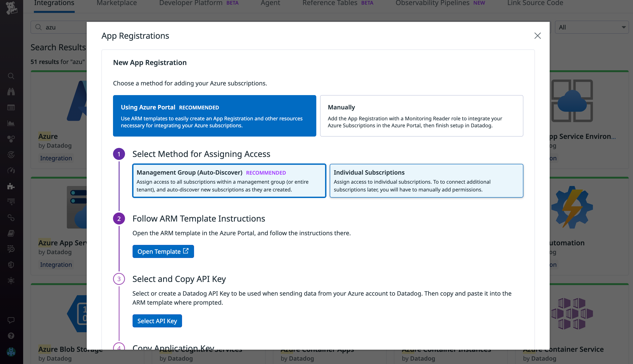Image resolution: width=633 pixels, height=364 pixels.
Task: Open the Notebooks icon in the sidebar
Action: click(11, 233)
